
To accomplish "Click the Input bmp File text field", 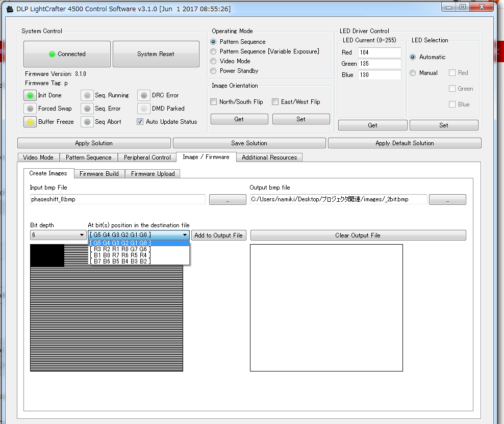I will tap(118, 199).
